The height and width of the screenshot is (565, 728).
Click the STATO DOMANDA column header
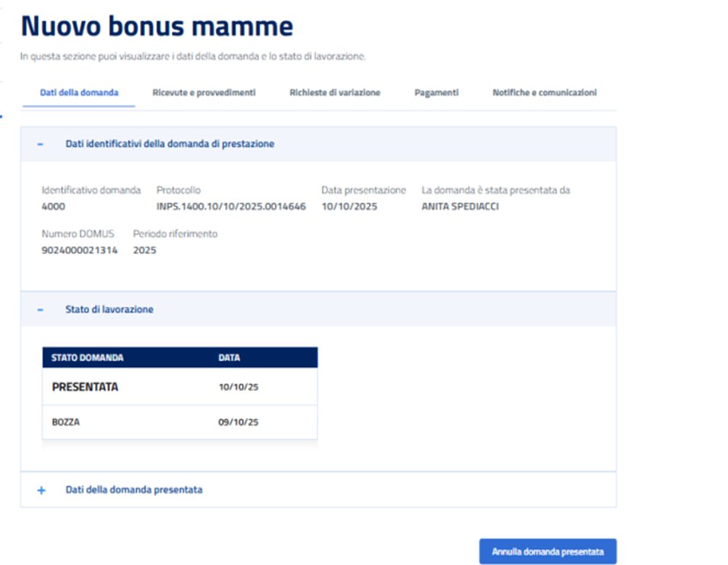click(88, 358)
